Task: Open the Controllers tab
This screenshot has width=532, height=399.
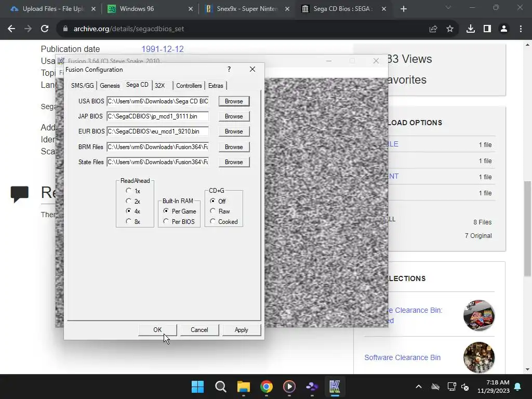Action: [189, 86]
